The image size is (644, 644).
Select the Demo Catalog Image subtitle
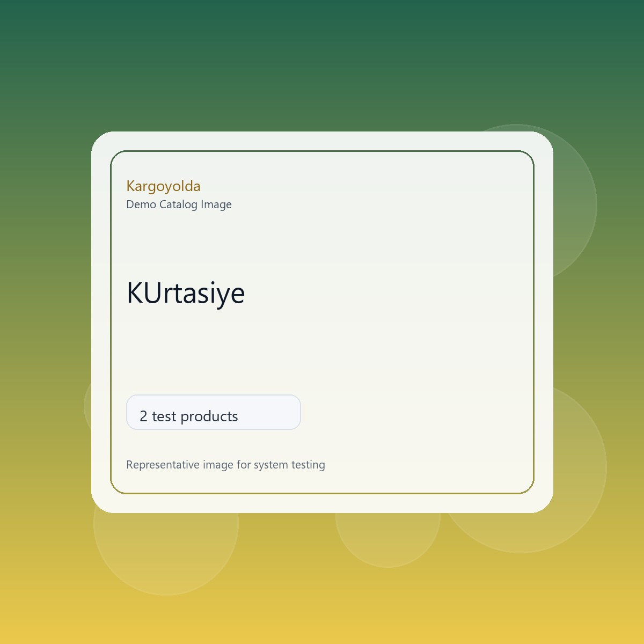(179, 204)
